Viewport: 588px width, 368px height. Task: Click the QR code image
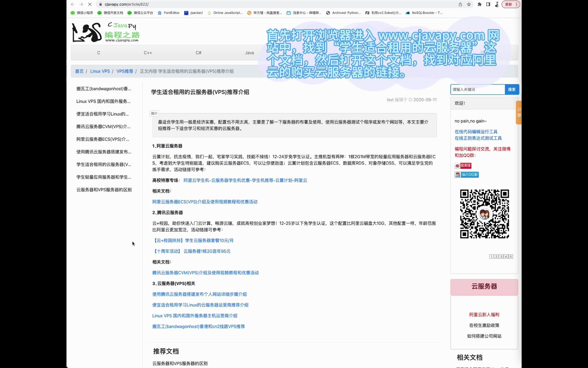(x=485, y=214)
